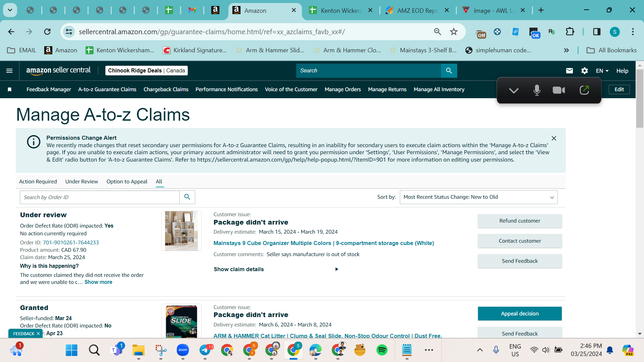
Task: Open order ID 701-9010261-7644233
Action: click(71, 242)
